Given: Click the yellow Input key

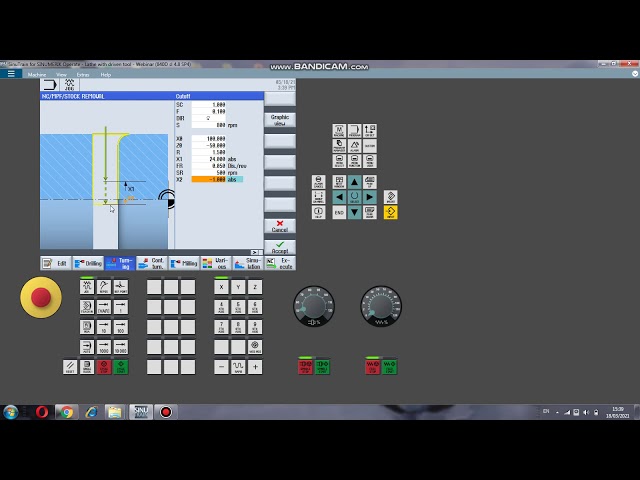Looking at the screenshot, I should (x=391, y=212).
